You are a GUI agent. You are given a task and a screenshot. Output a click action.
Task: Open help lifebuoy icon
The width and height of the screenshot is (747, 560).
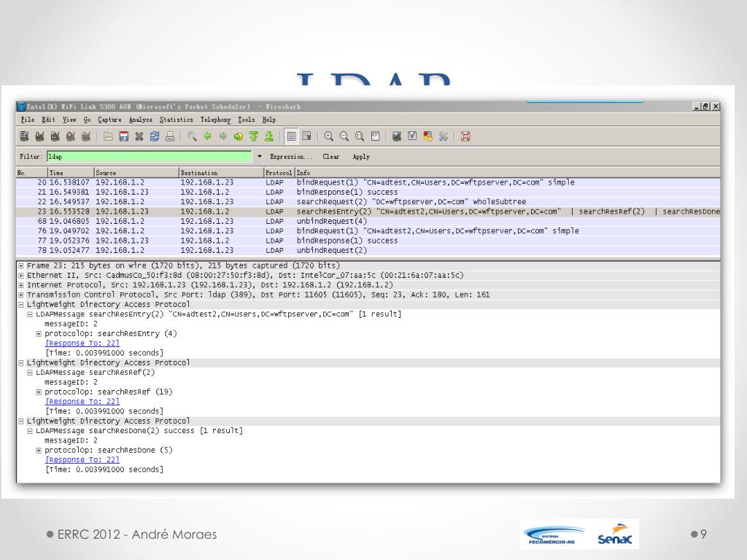click(465, 136)
